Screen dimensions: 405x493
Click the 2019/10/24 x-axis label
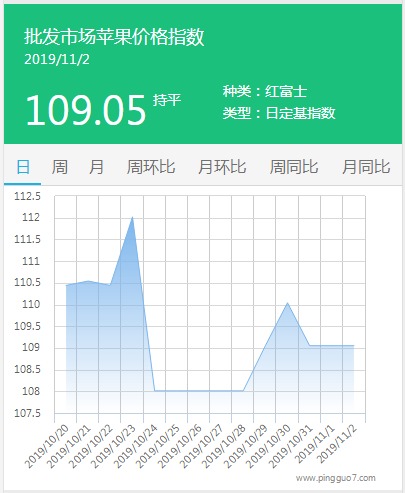point(135,446)
